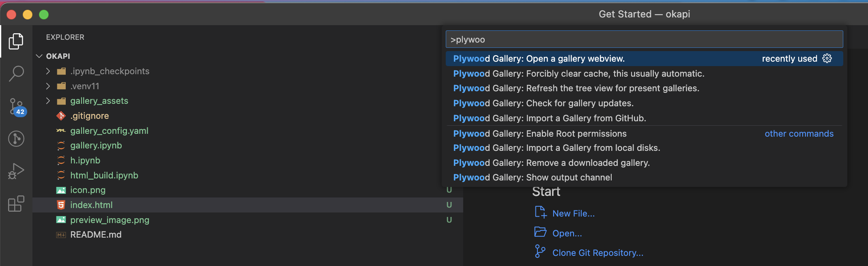Select gallery_config.yaml file name in explorer
The image size is (868, 266).
[x=109, y=131]
